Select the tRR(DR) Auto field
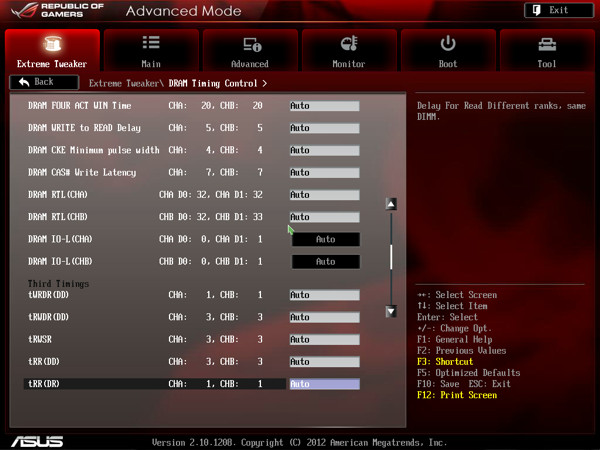The width and height of the screenshot is (600, 450). click(324, 384)
